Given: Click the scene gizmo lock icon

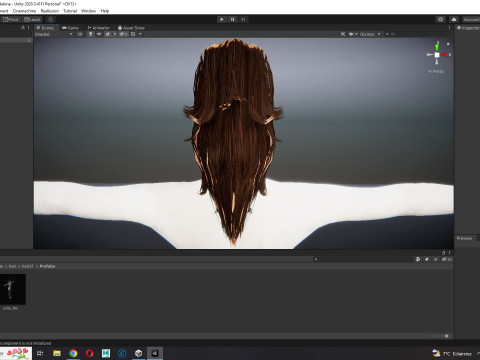Looking at the screenshot, I should coord(448,44).
